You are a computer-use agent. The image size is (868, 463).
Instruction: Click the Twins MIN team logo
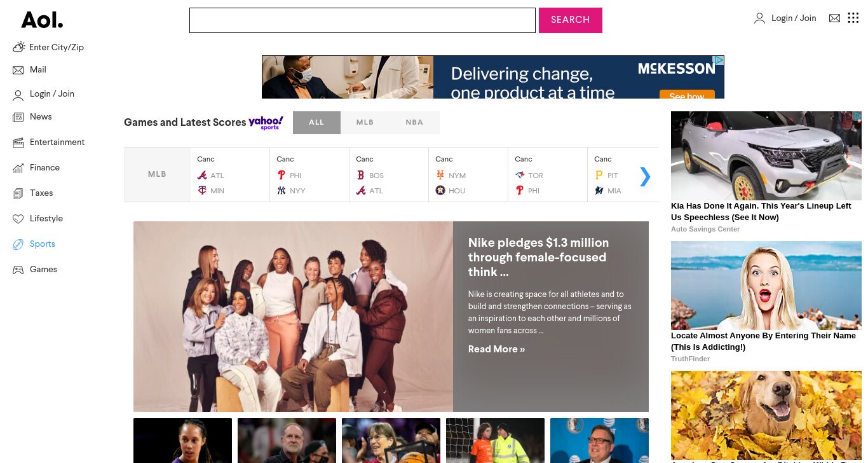click(202, 190)
